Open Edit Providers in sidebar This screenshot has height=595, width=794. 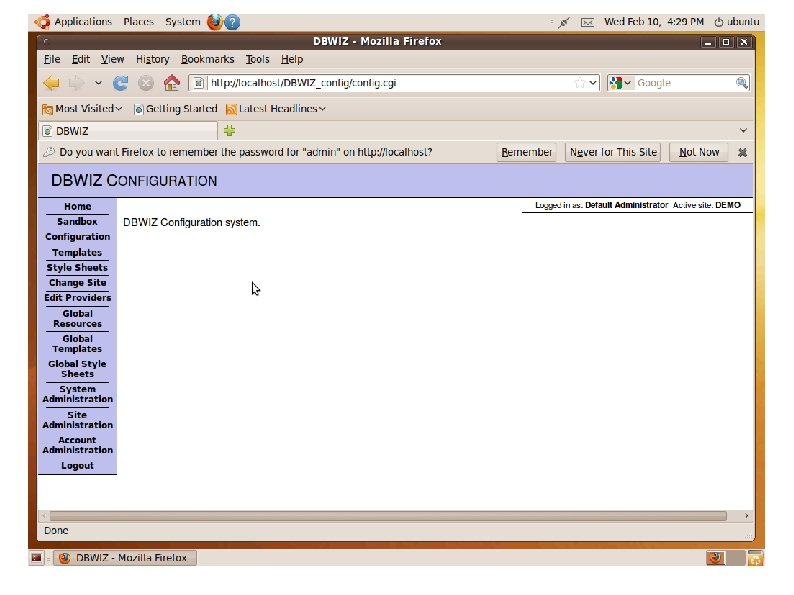[x=77, y=298]
